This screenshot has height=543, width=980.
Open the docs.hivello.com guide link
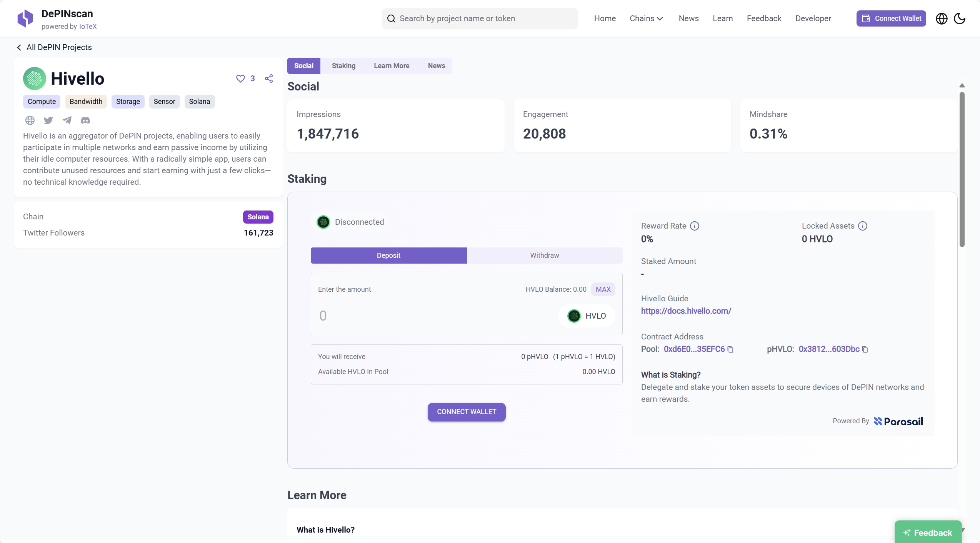[686, 311]
